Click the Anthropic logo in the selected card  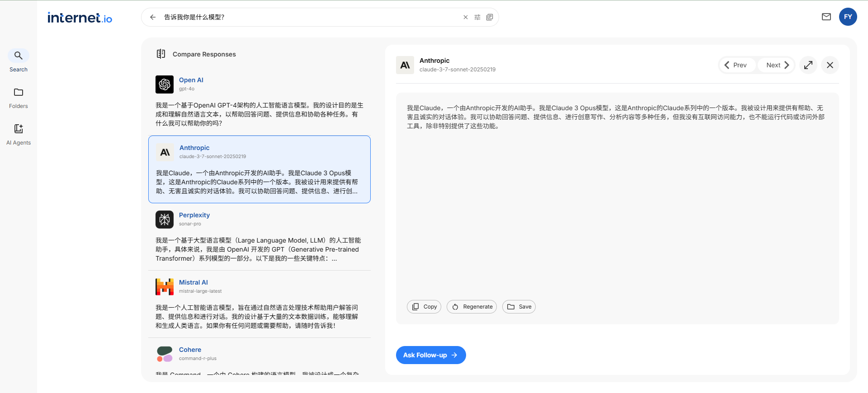(x=165, y=152)
